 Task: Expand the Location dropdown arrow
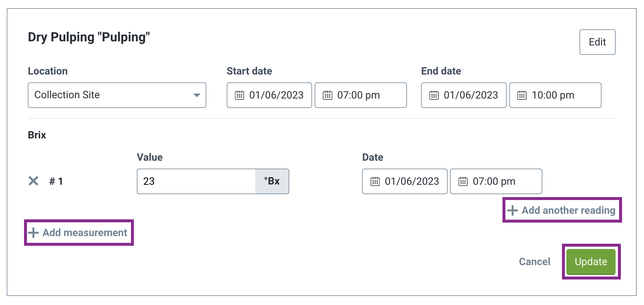197,95
